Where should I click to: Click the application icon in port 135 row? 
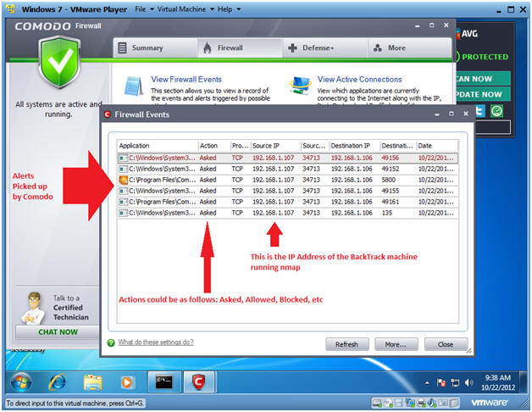coord(124,213)
